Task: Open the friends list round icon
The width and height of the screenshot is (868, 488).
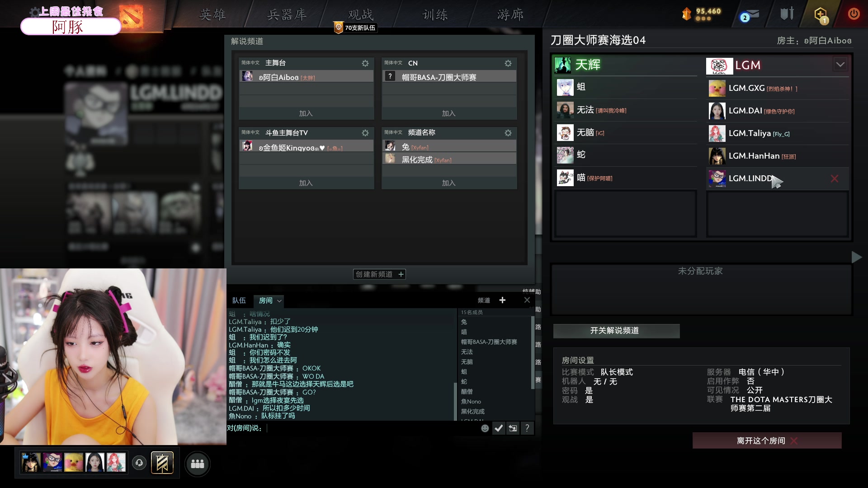Action: click(198, 464)
